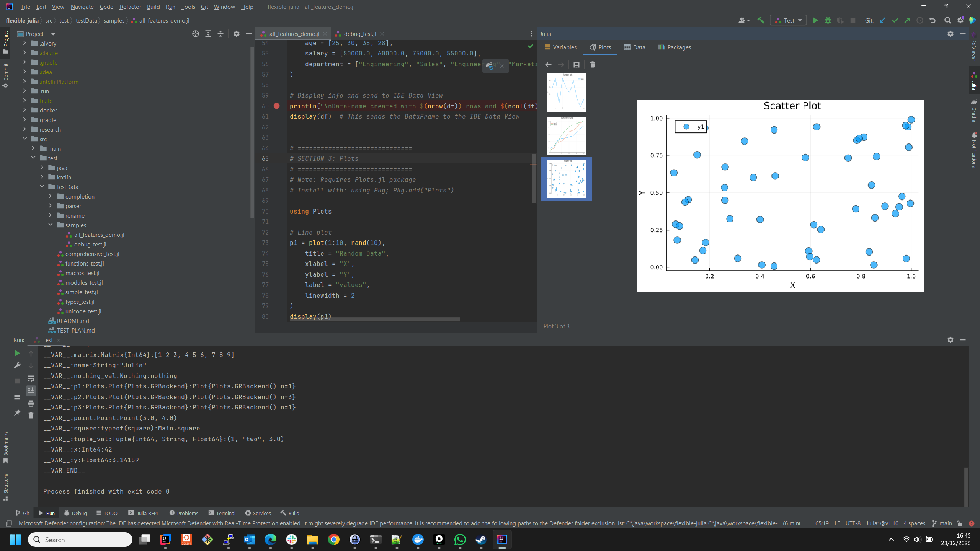Toggle soft-wrap in Run console
The height and width of the screenshot is (551, 980).
(31, 379)
